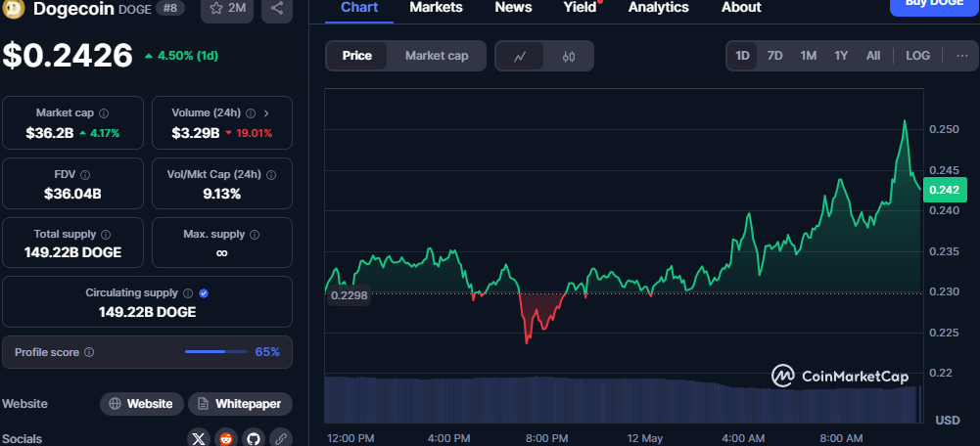Select the Market cap chart toggle
Viewport: 980px width, 446px height.
tap(437, 56)
